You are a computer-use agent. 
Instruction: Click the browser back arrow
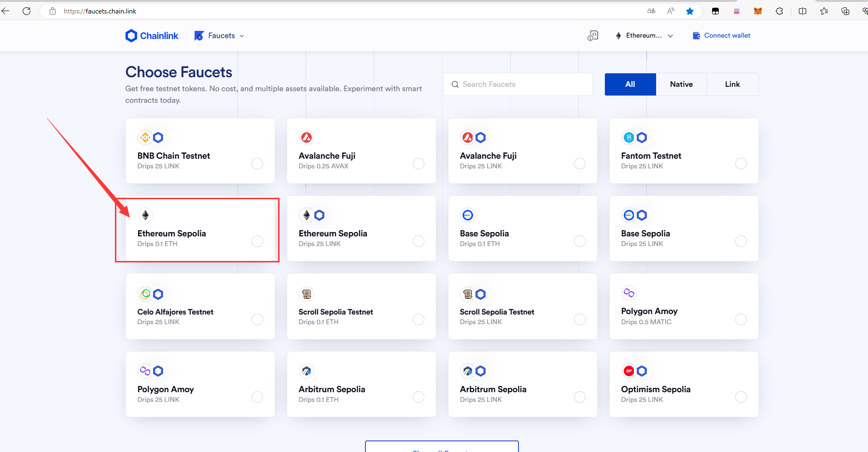(6, 11)
